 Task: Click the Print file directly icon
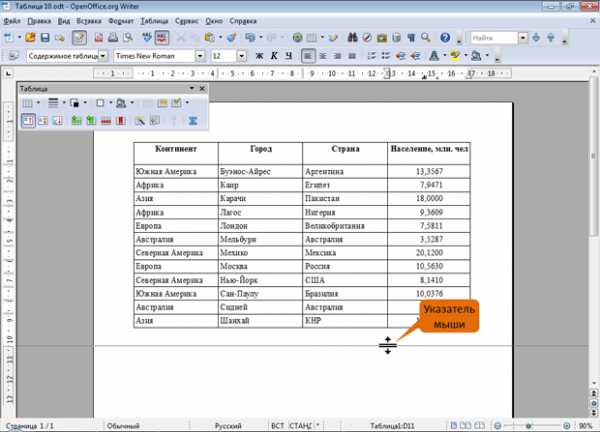113,37
